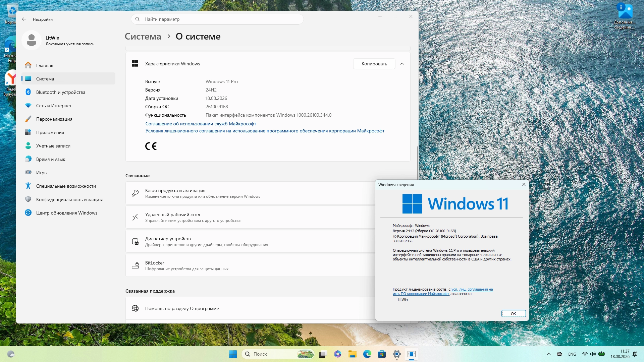644x362 pixels.
Task: Open File Explorer from the taskbar
Action: (352, 354)
